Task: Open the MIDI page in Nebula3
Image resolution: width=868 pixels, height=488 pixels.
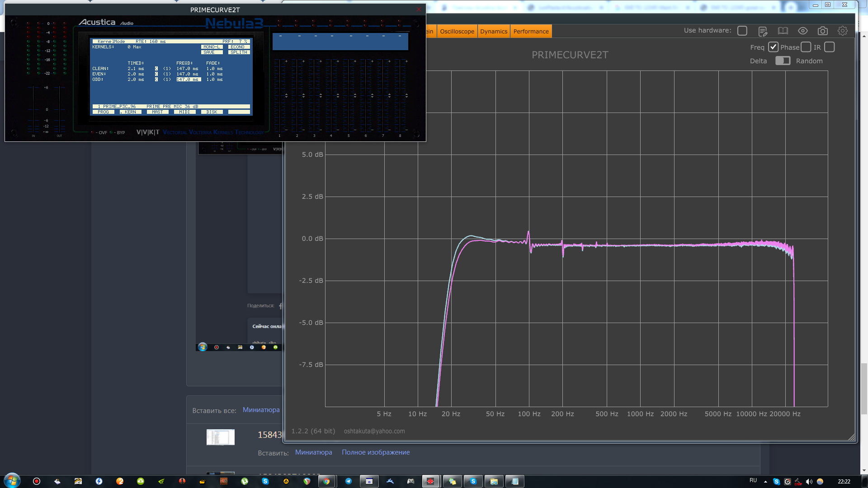Action: [184, 112]
